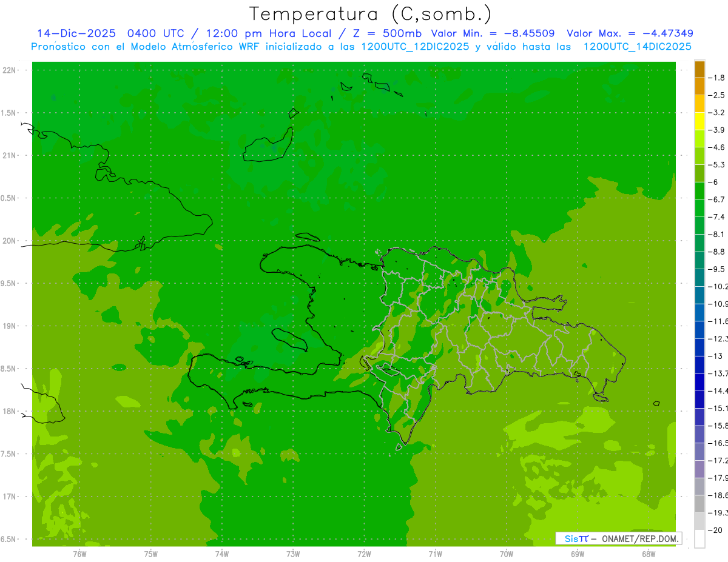Click the "ONAMET/REP.DOM." credit label
Image resolution: width=728 pixels, height=562 pixels.
[639, 538]
